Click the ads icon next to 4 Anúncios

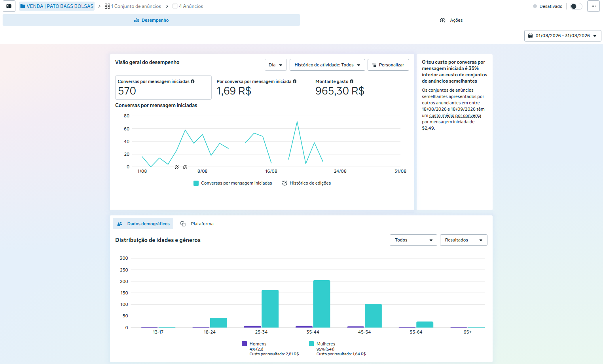point(175,6)
